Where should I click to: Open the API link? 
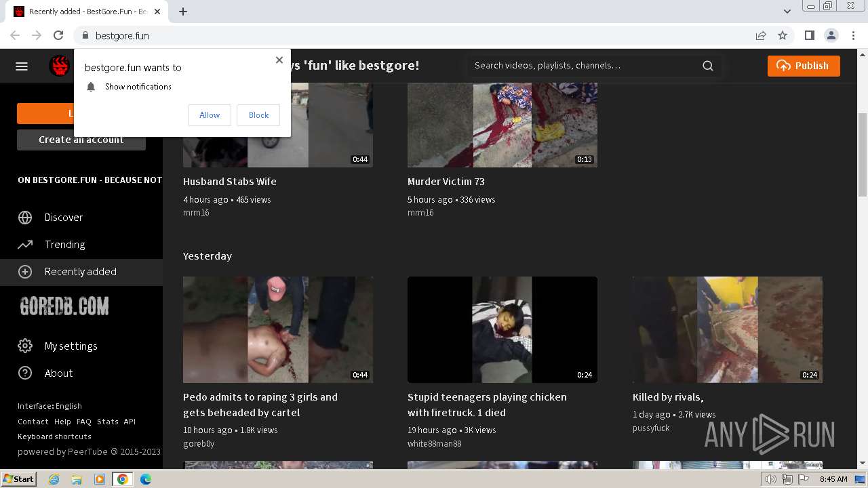tap(130, 422)
